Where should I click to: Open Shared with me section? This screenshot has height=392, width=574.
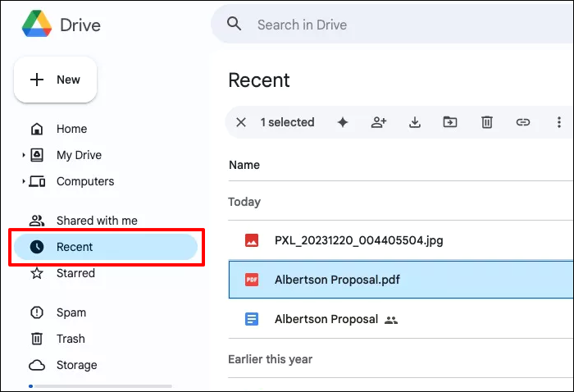pos(96,221)
